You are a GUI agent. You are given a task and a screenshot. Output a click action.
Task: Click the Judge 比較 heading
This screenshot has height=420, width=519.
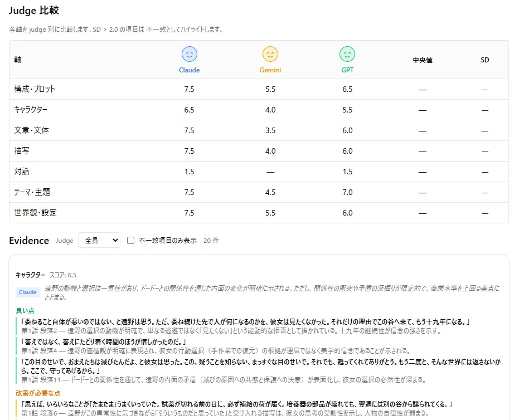pos(34,10)
